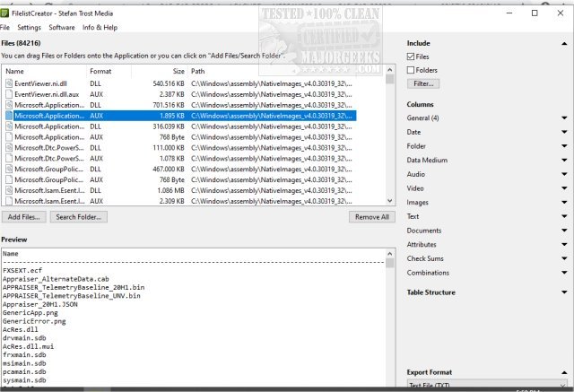Expand the Documents columns group
This screenshot has width=574, height=392.
point(564,231)
